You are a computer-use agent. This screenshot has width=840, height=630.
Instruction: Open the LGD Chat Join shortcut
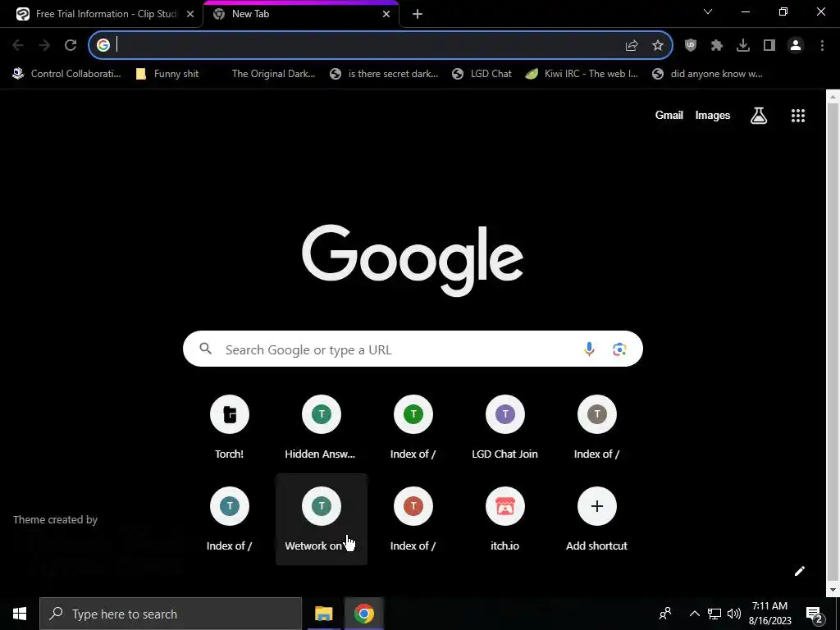[x=504, y=427]
